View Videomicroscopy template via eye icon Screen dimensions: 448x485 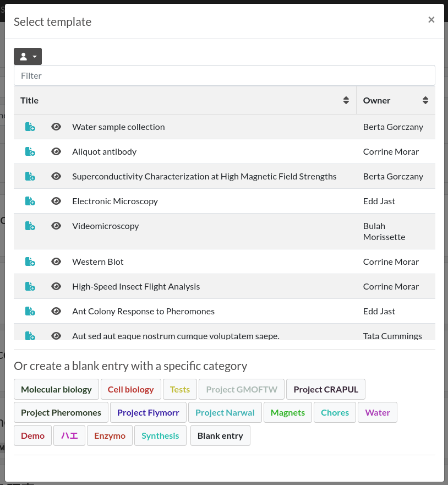56,226
